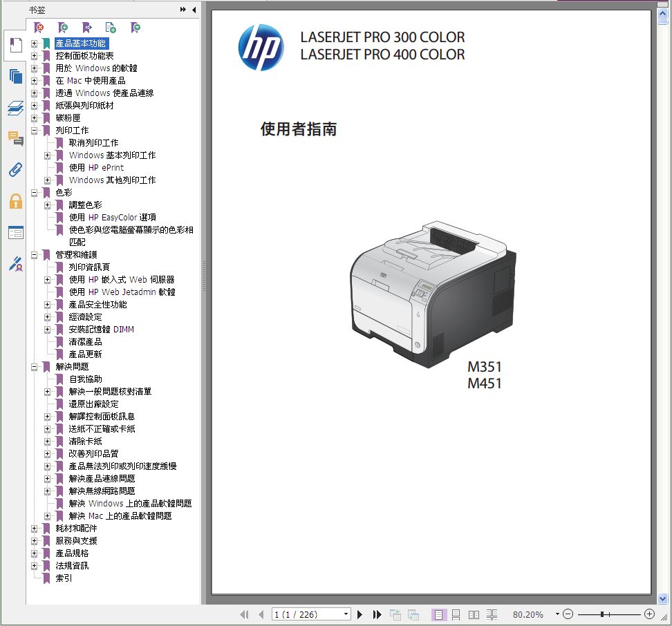The height and width of the screenshot is (626, 672).
Task: Click the new bookmark from page icon
Action: (x=111, y=28)
